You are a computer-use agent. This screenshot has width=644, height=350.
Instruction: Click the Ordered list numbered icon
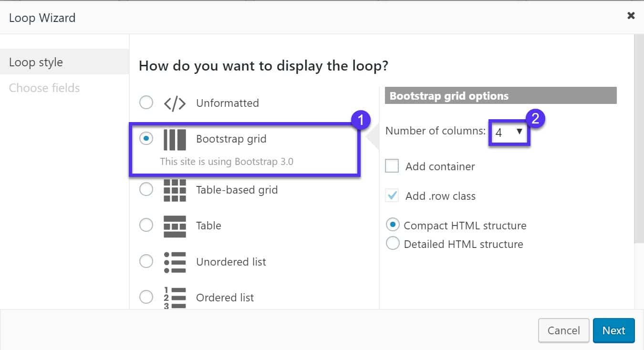[x=175, y=297]
